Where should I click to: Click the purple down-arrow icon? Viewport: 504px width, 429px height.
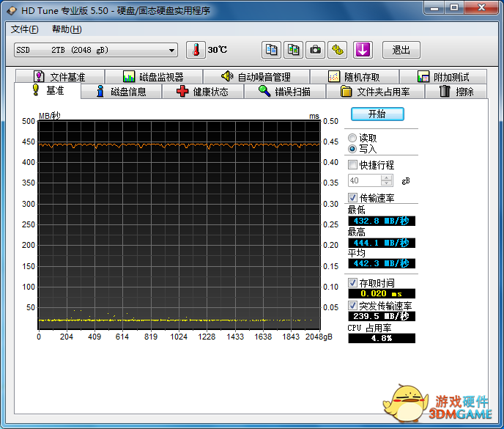point(363,50)
